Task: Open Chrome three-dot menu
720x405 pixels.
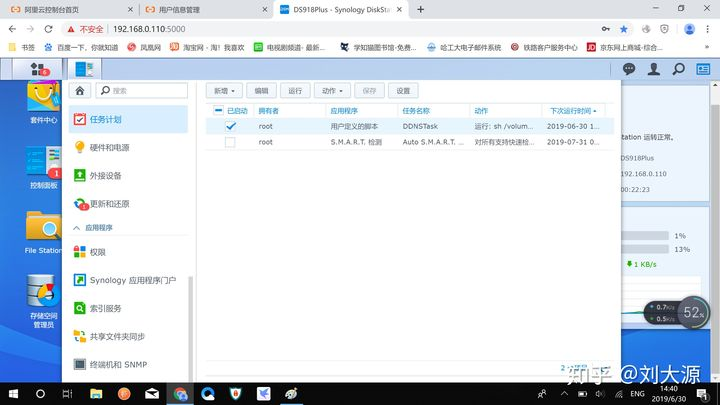Action: [x=708, y=29]
